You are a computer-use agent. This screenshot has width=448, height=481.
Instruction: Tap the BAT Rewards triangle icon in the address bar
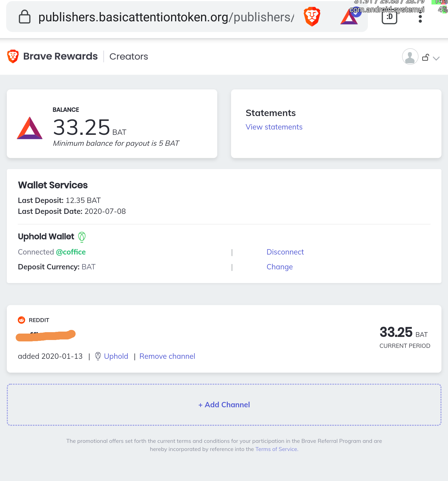click(x=349, y=17)
